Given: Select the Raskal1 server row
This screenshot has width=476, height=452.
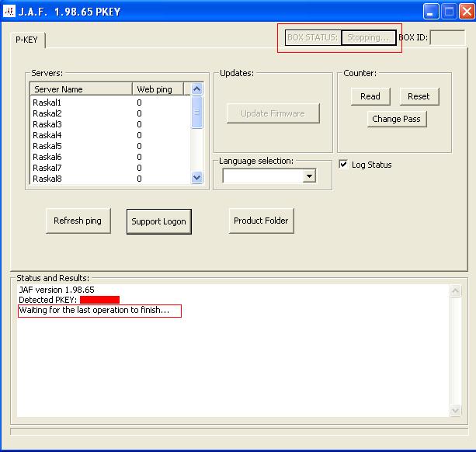Looking at the screenshot, I should [110, 103].
